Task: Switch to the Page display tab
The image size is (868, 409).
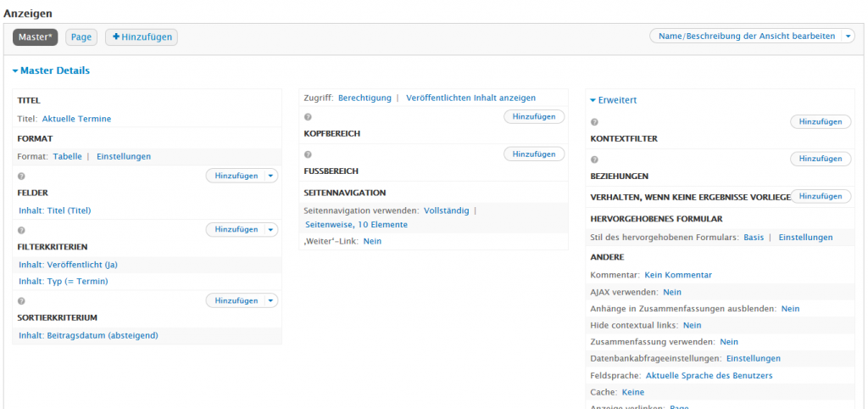Action: coord(81,37)
